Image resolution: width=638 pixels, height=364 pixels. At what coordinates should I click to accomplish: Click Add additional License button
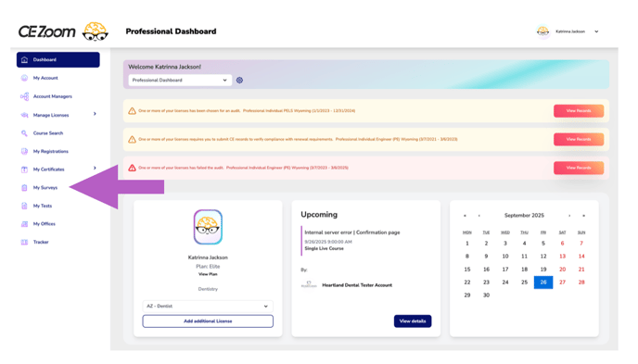(208, 321)
